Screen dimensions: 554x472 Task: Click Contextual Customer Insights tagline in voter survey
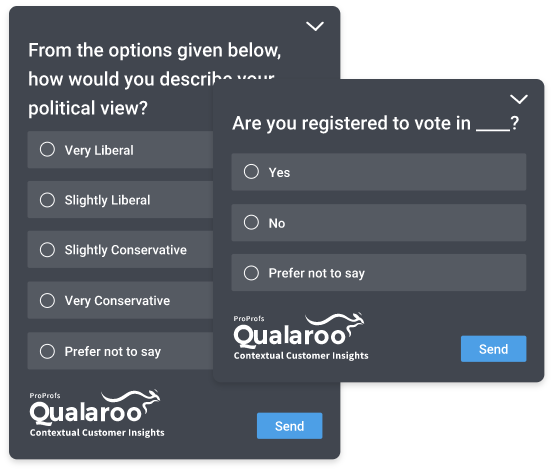(x=301, y=356)
